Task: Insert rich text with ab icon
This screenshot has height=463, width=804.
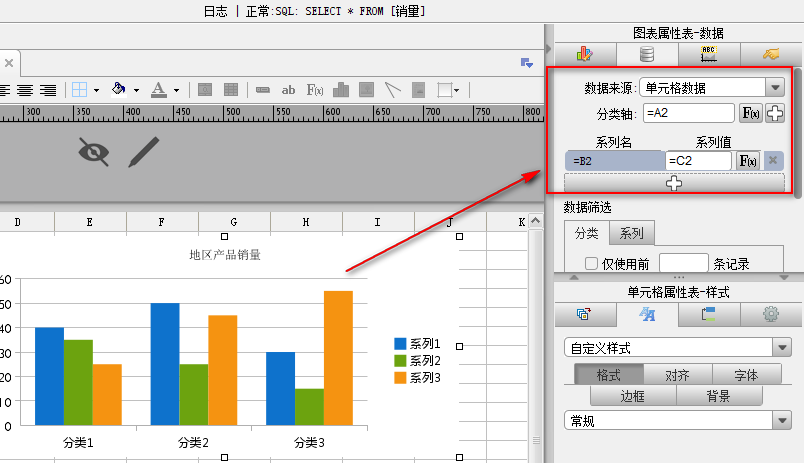Action: pos(288,90)
